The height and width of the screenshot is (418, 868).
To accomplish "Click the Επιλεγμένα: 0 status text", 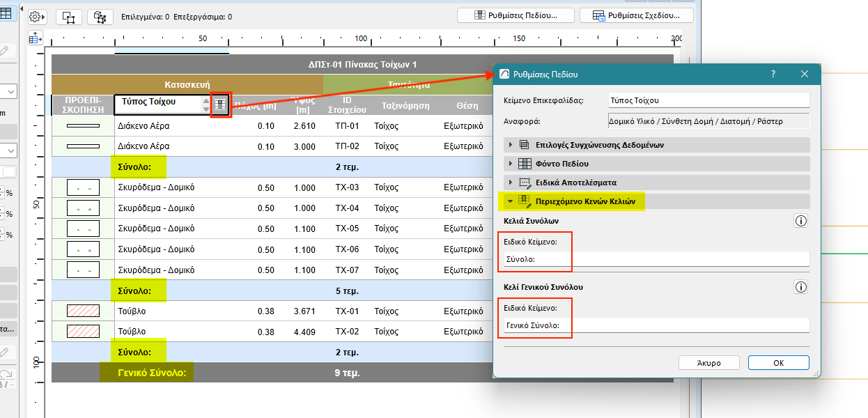I will 145,16.
